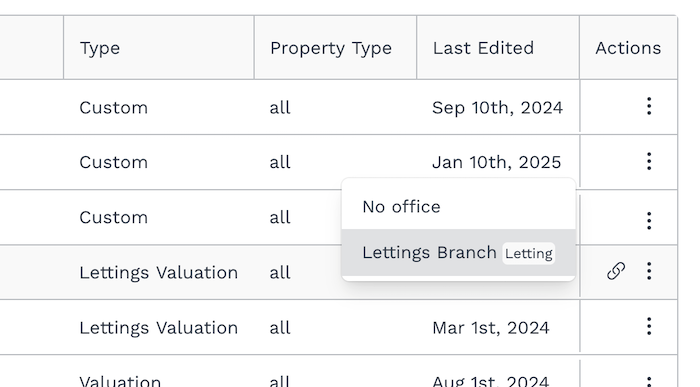
Task: Select the Sep 10th, 2024 date cell
Action: 497,108
